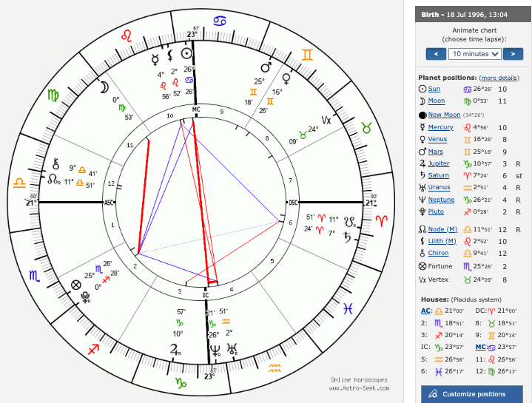Viewport: 532px width, 403px height.
Task: Click the Aries zodiac sign on chart wheel
Action: click(x=382, y=220)
